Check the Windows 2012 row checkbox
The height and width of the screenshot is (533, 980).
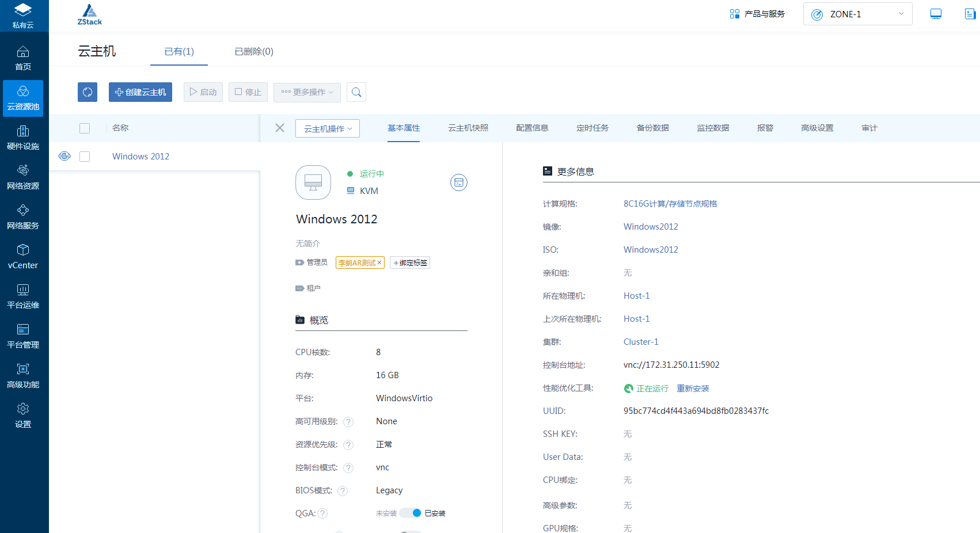click(x=85, y=157)
